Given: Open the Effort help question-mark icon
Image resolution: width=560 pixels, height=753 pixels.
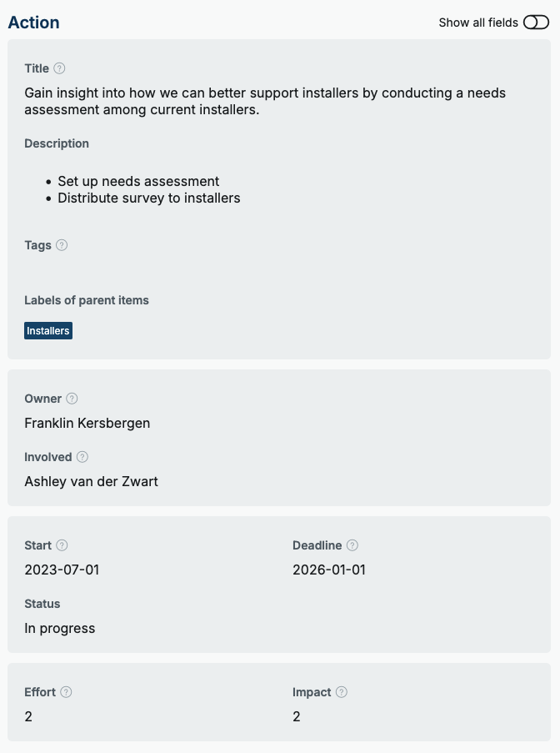Looking at the screenshot, I should pyautogui.click(x=66, y=692).
